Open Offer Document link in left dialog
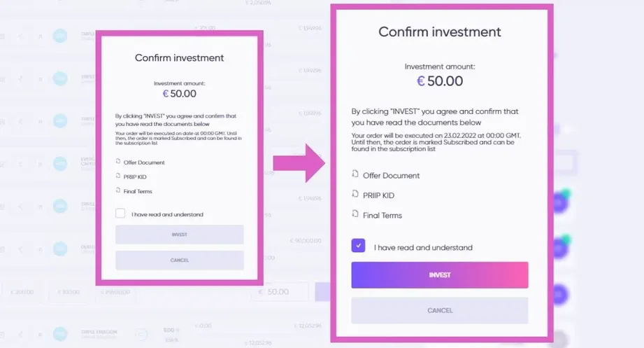Viewport: 644px width, 348px height. pyautogui.click(x=144, y=162)
